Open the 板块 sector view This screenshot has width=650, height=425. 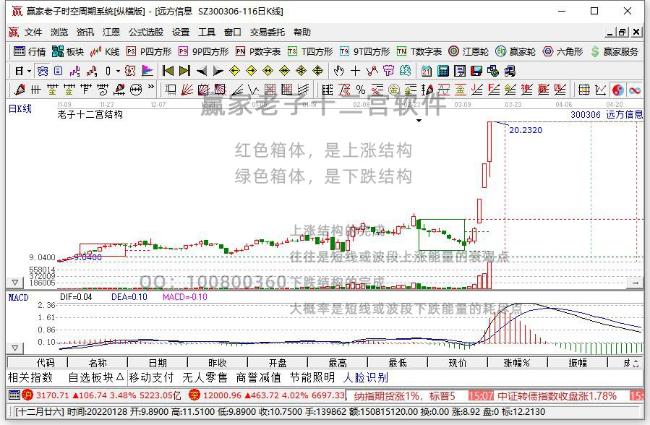pos(68,51)
